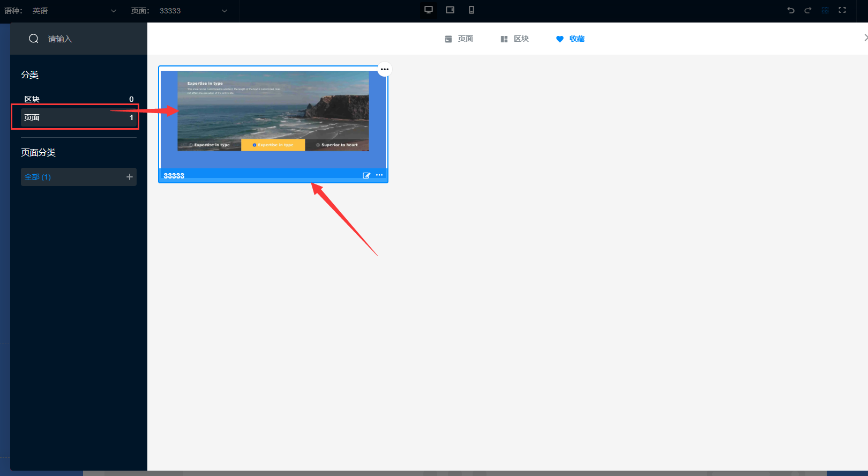Select 页面 category in sidebar
The width and height of the screenshot is (868, 476).
[x=78, y=117]
